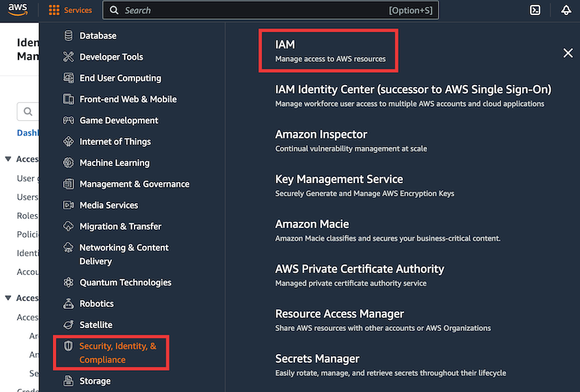Screen dimensions: 580x392
Task: Click the AWS logo home icon
Action: (x=18, y=10)
